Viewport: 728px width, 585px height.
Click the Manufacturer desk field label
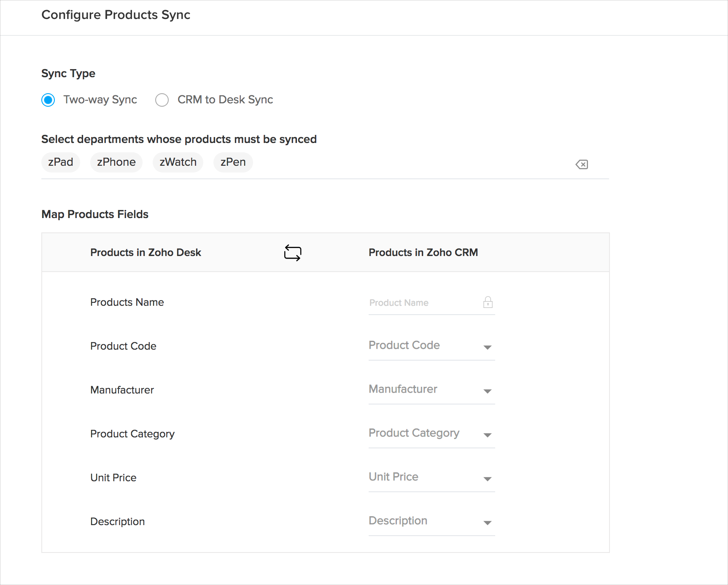122,390
